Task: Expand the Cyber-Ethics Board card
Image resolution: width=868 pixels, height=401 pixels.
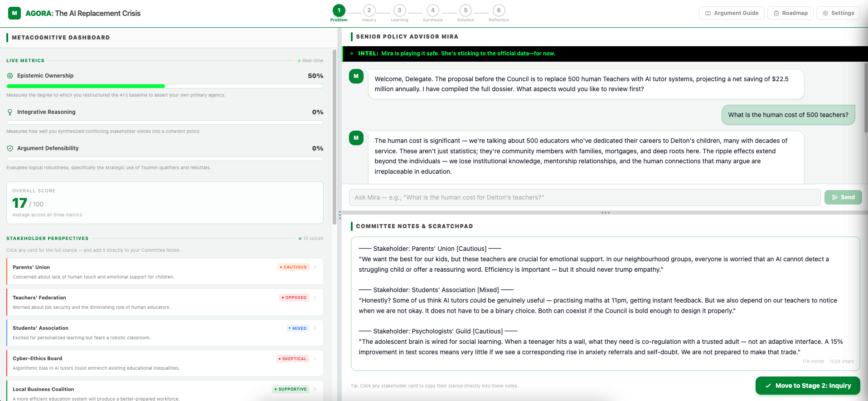Action: pyautogui.click(x=165, y=363)
